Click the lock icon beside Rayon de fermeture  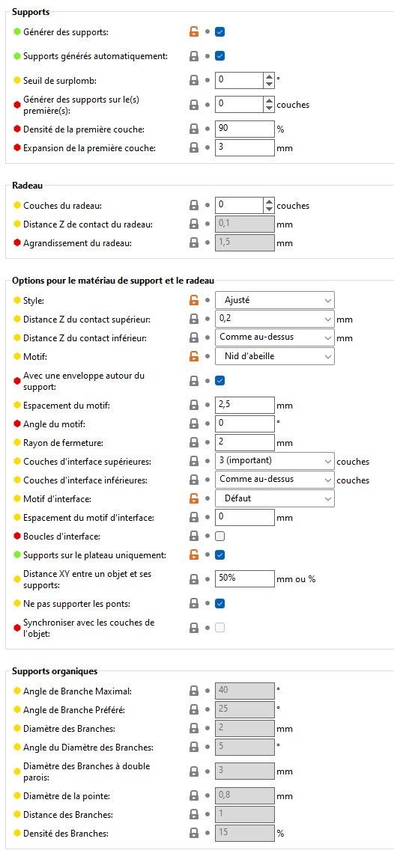pos(194,442)
